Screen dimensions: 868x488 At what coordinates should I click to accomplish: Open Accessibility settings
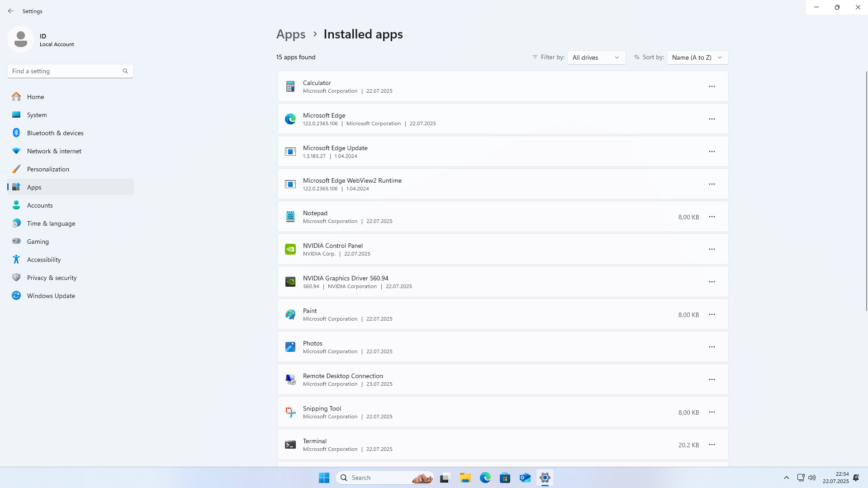click(71, 260)
